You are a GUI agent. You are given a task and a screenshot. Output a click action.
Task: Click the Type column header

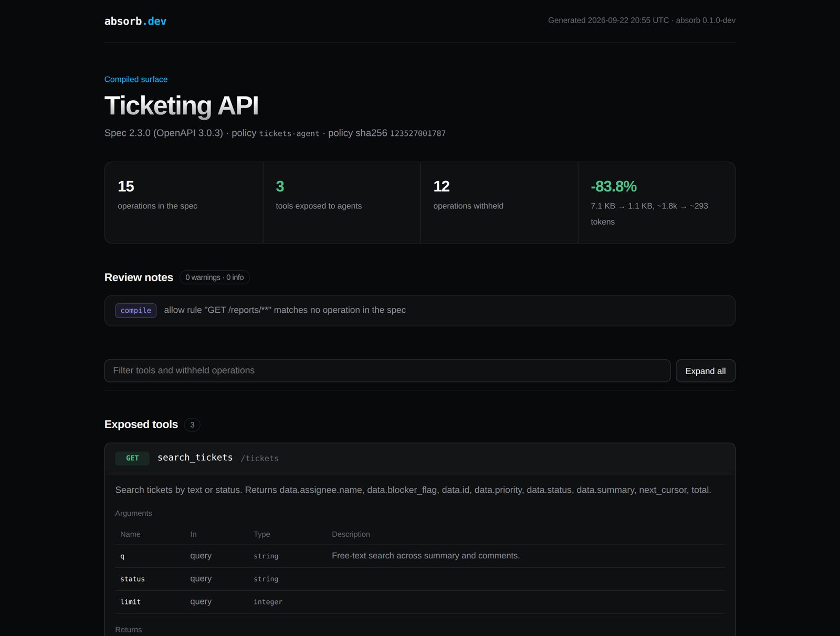[x=261, y=534]
